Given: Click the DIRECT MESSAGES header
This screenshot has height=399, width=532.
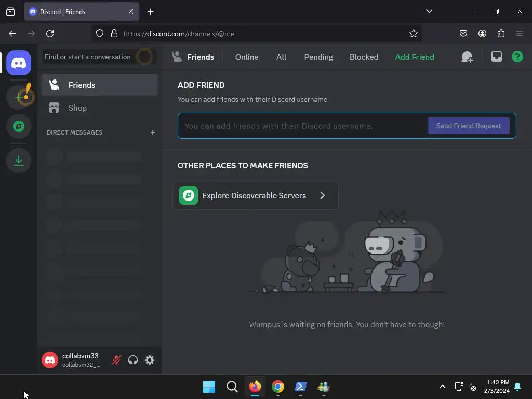Looking at the screenshot, I should pyautogui.click(x=75, y=132).
